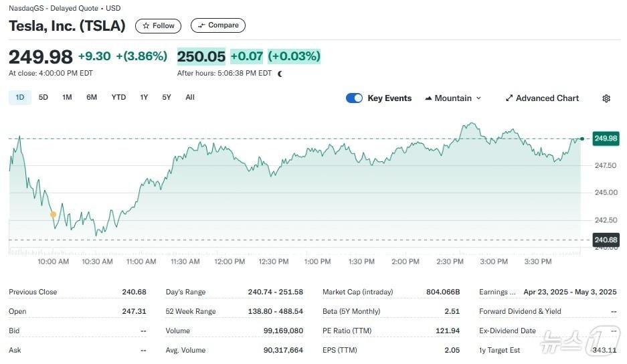
Task: Show the 6M chart range
Action: (x=92, y=98)
